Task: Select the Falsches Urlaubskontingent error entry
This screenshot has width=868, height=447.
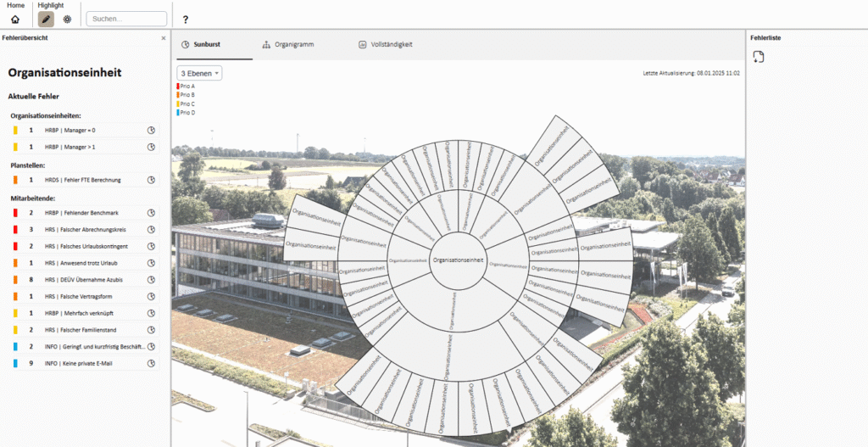Action: click(x=83, y=246)
